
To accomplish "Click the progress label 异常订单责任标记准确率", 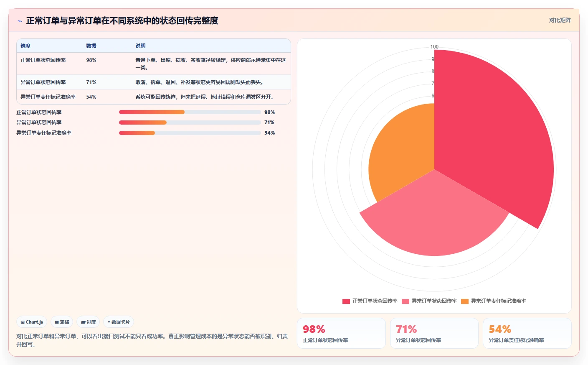I will pyautogui.click(x=44, y=133).
